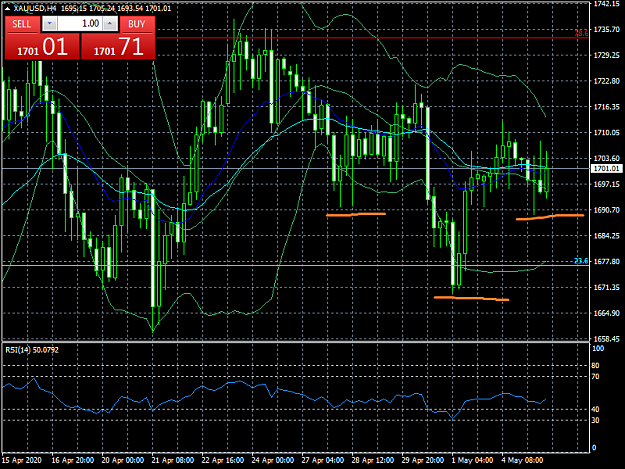
Task: Click the 29 Apr 20:00 time label
Action: point(423,460)
